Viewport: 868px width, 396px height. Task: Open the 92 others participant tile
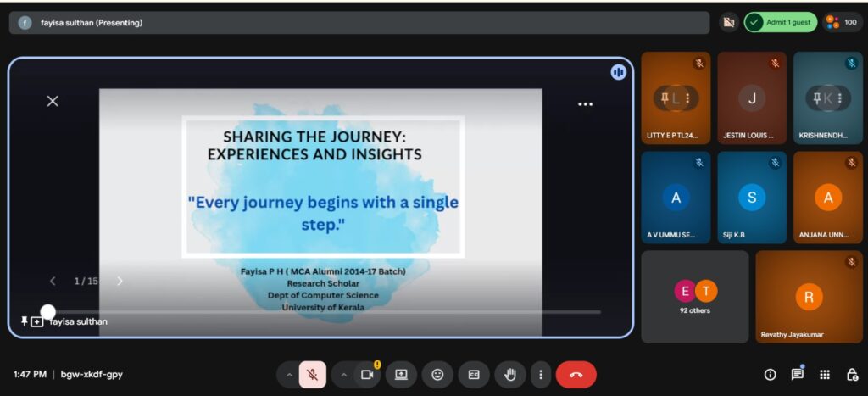694,296
